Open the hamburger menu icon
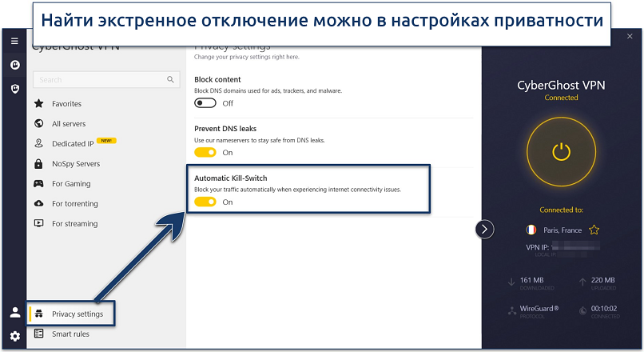This screenshot has height=352, width=644. click(x=14, y=42)
